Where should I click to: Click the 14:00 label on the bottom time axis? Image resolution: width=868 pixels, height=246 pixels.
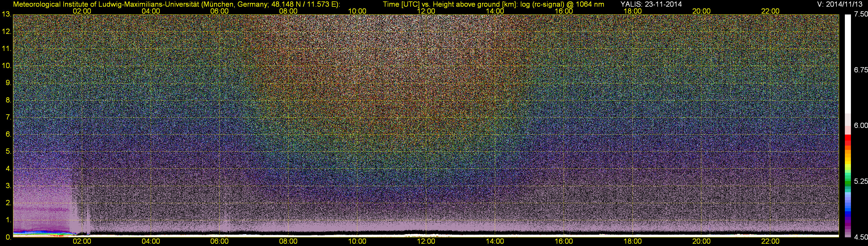495,241
